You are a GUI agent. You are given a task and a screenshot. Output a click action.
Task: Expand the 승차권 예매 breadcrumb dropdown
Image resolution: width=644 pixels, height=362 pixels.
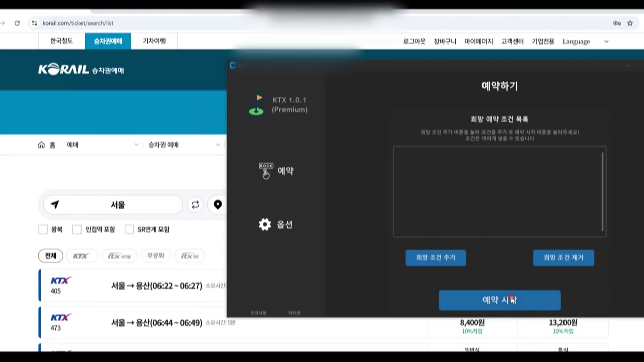click(185, 145)
